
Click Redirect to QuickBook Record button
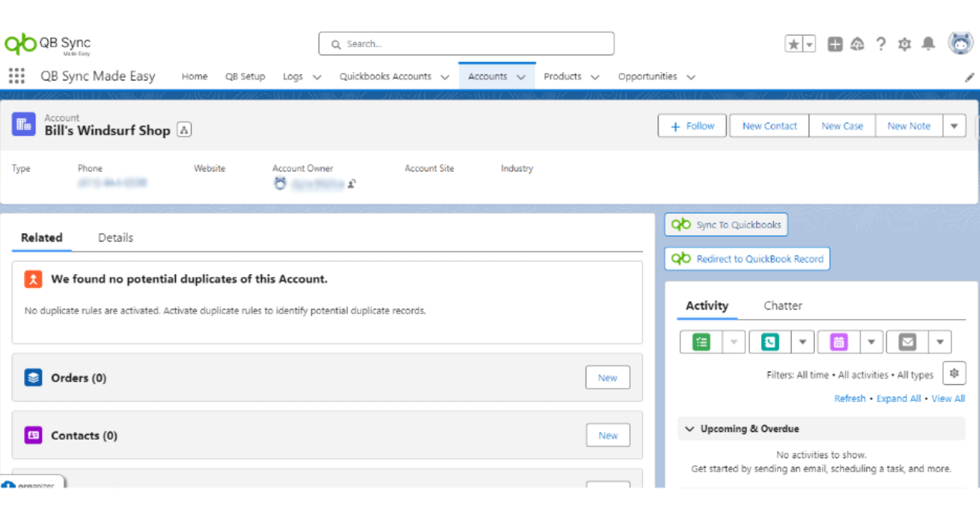click(x=747, y=259)
